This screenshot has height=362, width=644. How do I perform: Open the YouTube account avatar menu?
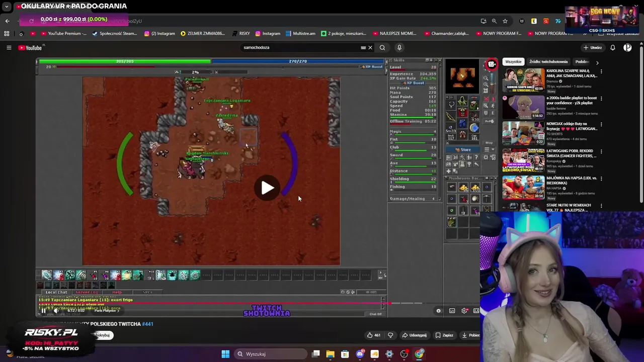(x=627, y=48)
